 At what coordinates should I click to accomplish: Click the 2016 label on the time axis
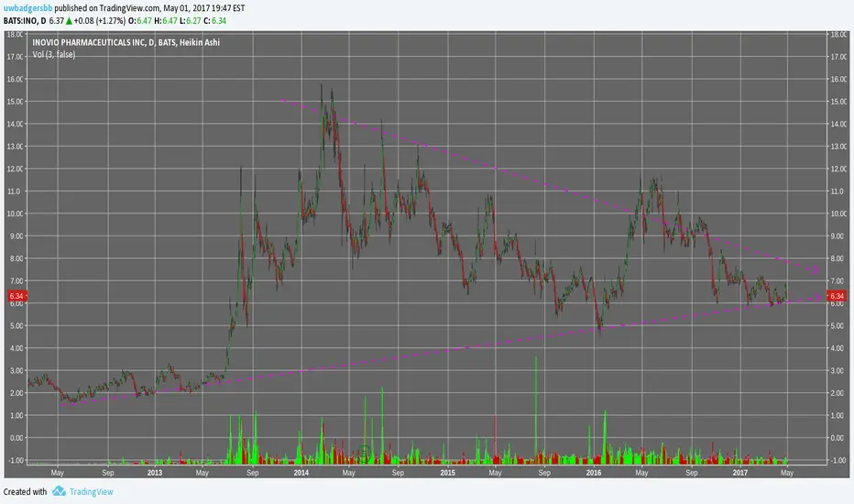[x=594, y=473]
